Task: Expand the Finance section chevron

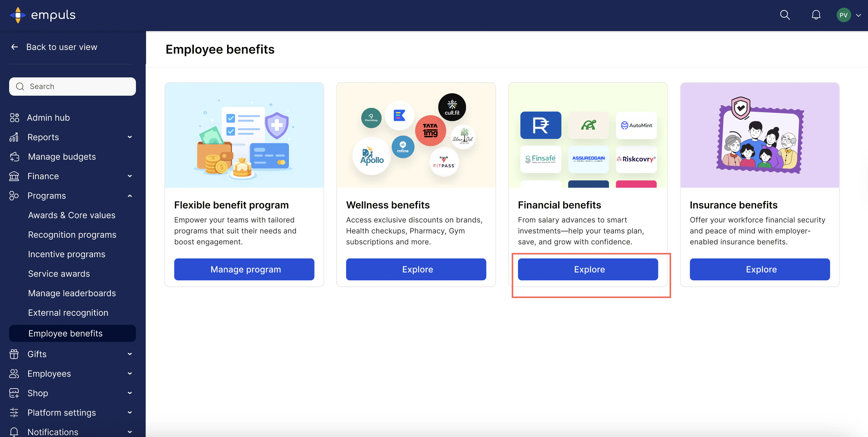Action: [x=130, y=176]
